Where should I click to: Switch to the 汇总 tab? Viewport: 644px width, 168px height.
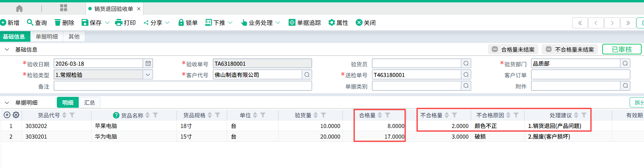click(x=89, y=103)
